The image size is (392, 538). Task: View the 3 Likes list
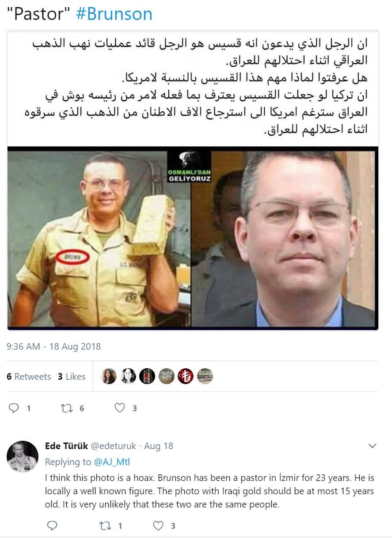(72, 377)
